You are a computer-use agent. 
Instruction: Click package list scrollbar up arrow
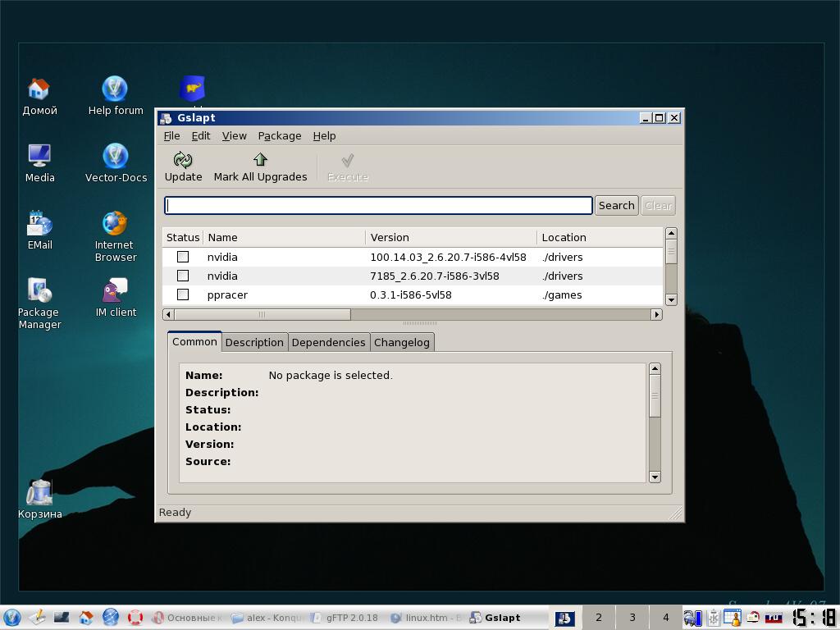671,234
